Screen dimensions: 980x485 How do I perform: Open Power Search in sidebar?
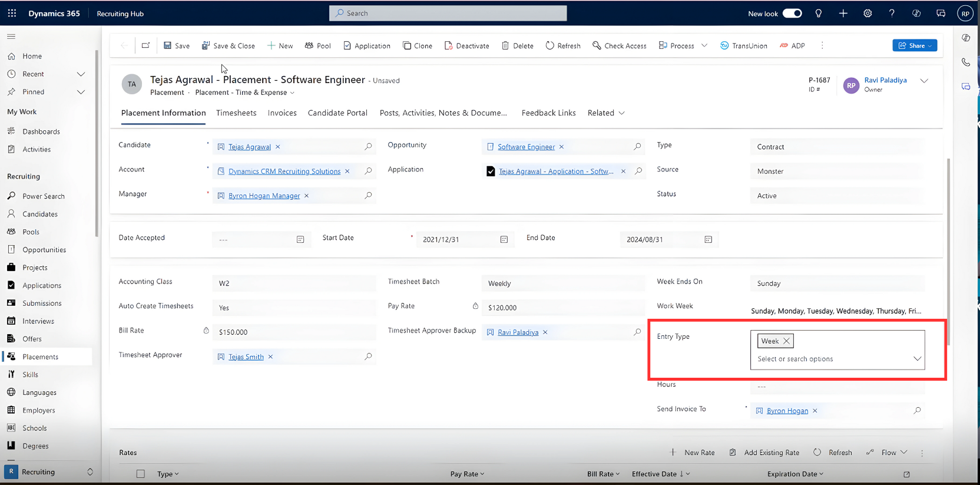click(44, 196)
